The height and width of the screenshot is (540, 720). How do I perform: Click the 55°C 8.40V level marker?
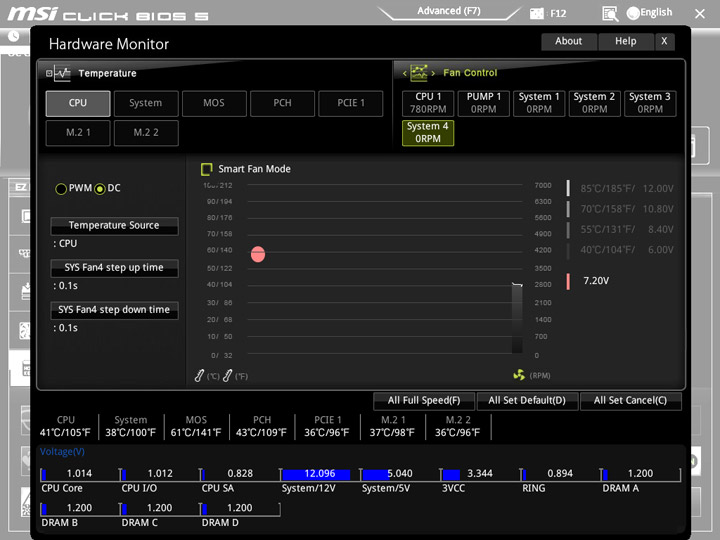click(568, 230)
